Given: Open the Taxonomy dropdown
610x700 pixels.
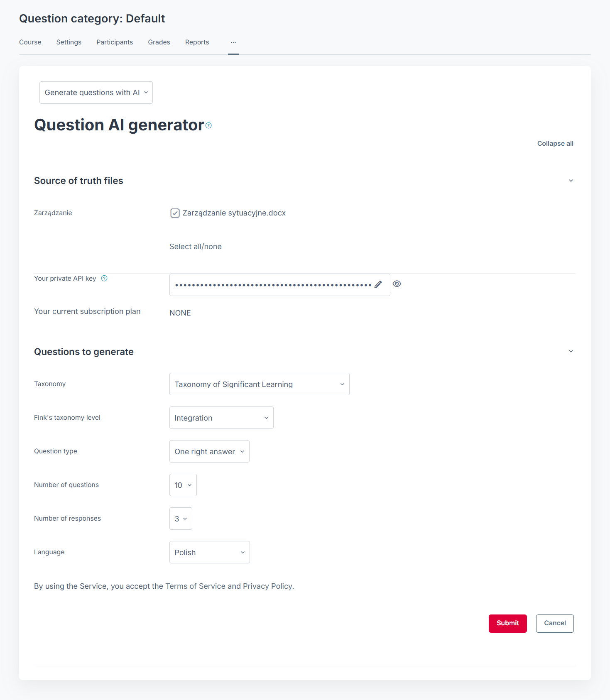Looking at the screenshot, I should click(x=259, y=384).
